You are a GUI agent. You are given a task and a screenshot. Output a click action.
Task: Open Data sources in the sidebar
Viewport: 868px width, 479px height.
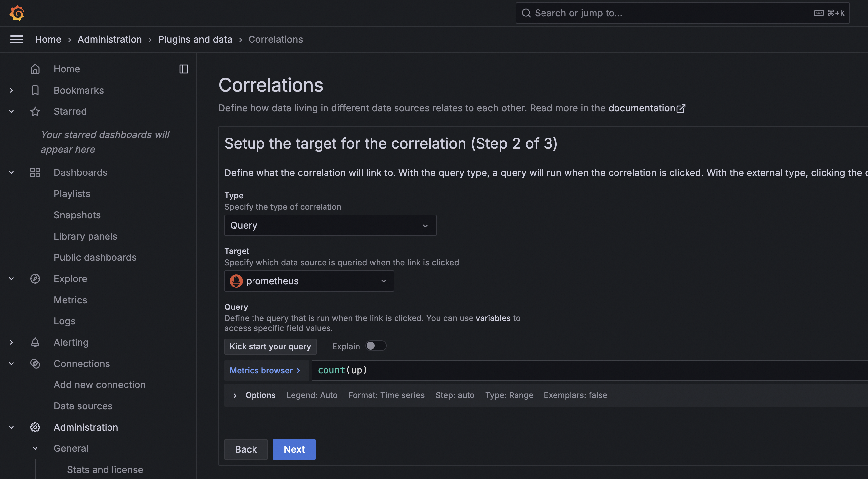[83, 406]
